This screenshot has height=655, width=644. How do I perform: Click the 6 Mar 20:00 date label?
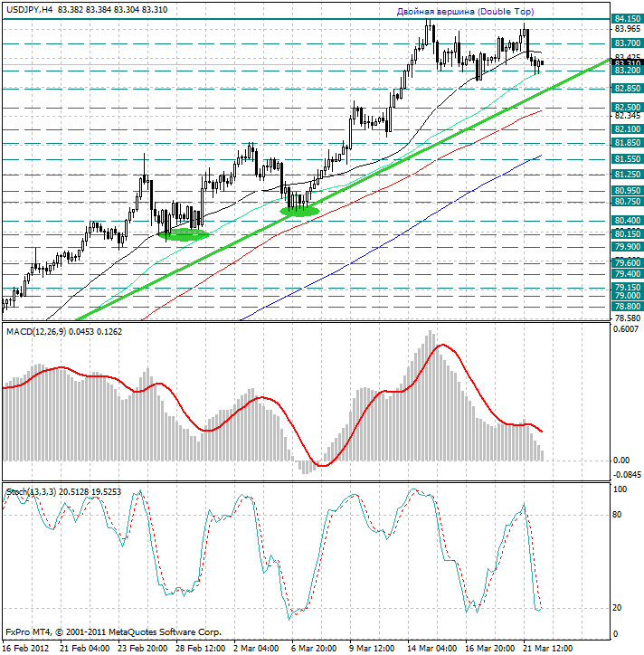click(314, 649)
